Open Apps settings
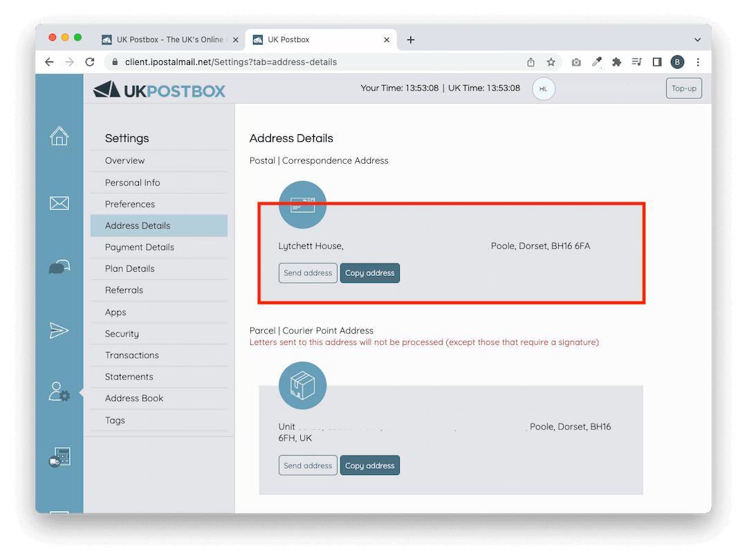747x560 pixels. tap(158, 312)
